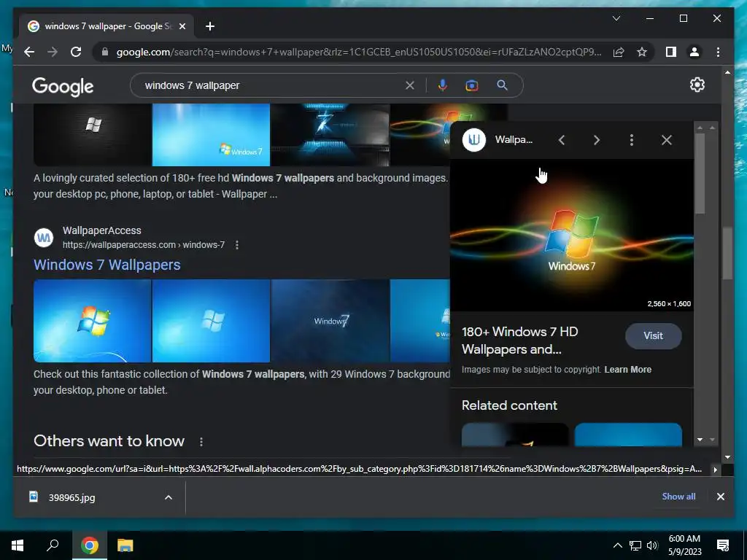The height and width of the screenshot is (560, 747).
Task: Click the forward navigation arrow
Action: click(x=53, y=52)
